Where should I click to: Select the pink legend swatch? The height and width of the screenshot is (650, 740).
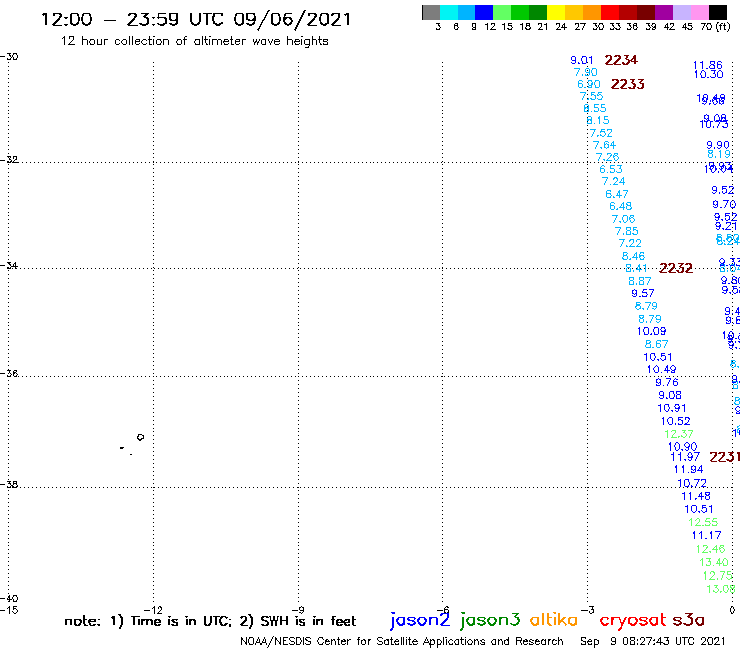pyautogui.click(x=700, y=12)
